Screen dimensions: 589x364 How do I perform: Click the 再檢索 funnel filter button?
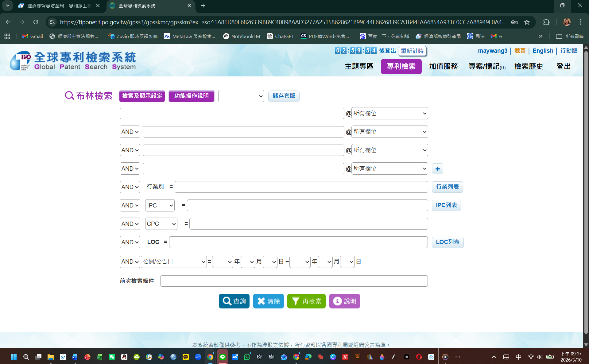click(x=306, y=301)
